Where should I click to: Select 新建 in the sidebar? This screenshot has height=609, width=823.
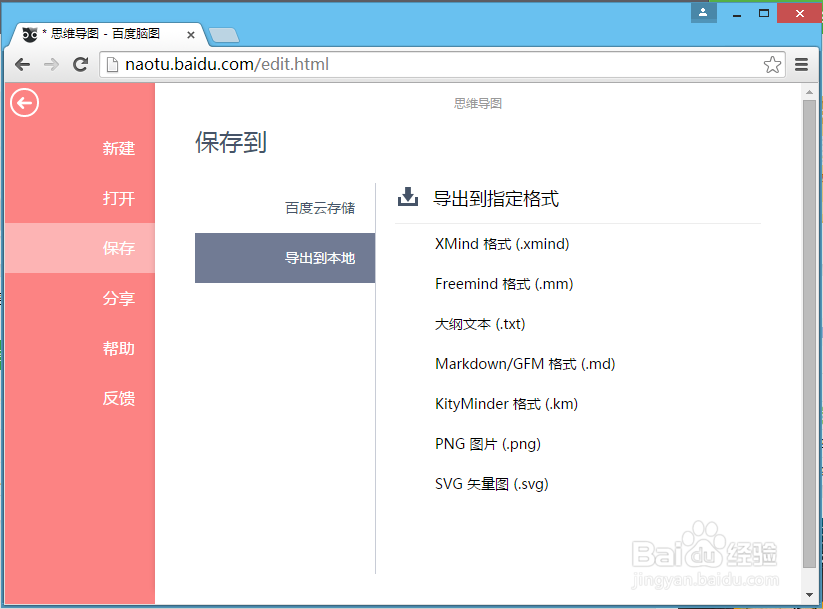pos(80,149)
